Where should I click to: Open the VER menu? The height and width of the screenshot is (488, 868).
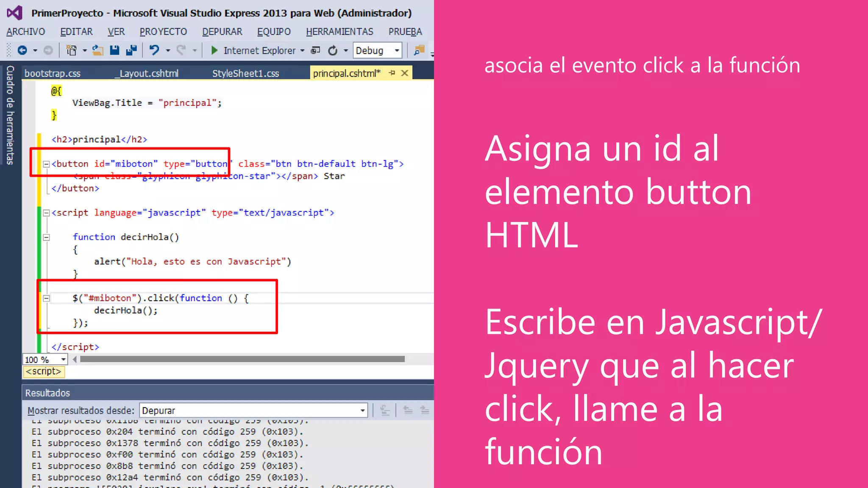[116, 32]
